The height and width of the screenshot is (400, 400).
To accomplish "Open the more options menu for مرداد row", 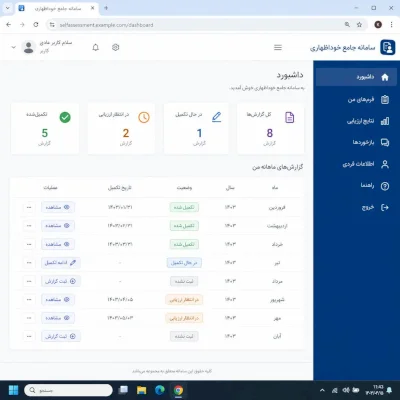I will [29, 281].
